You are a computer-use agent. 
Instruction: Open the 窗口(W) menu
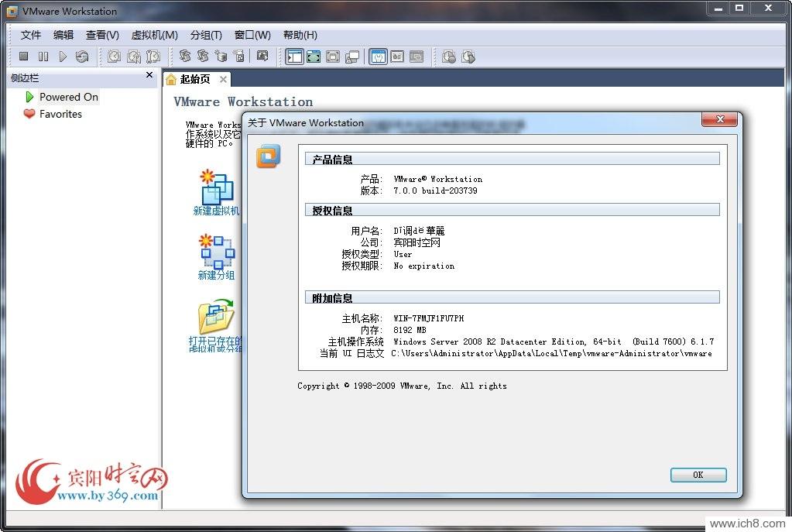click(x=252, y=35)
